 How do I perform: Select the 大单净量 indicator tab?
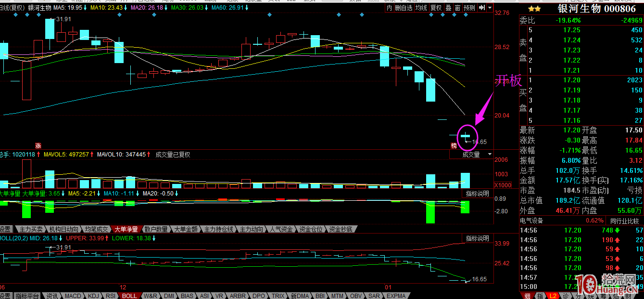pos(126,229)
